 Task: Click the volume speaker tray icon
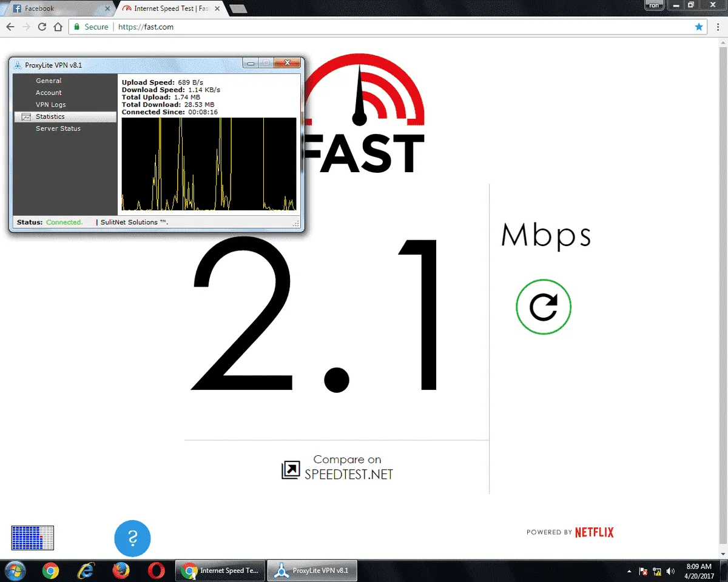(x=670, y=571)
